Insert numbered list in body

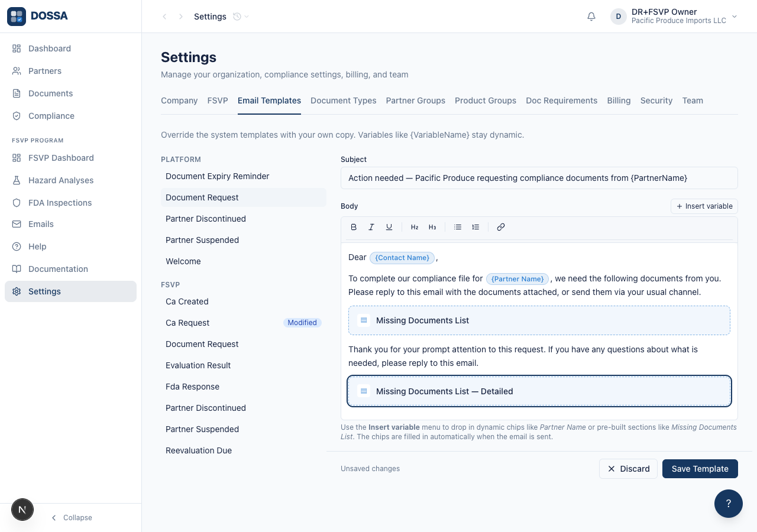pyautogui.click(x=475, y=227)
